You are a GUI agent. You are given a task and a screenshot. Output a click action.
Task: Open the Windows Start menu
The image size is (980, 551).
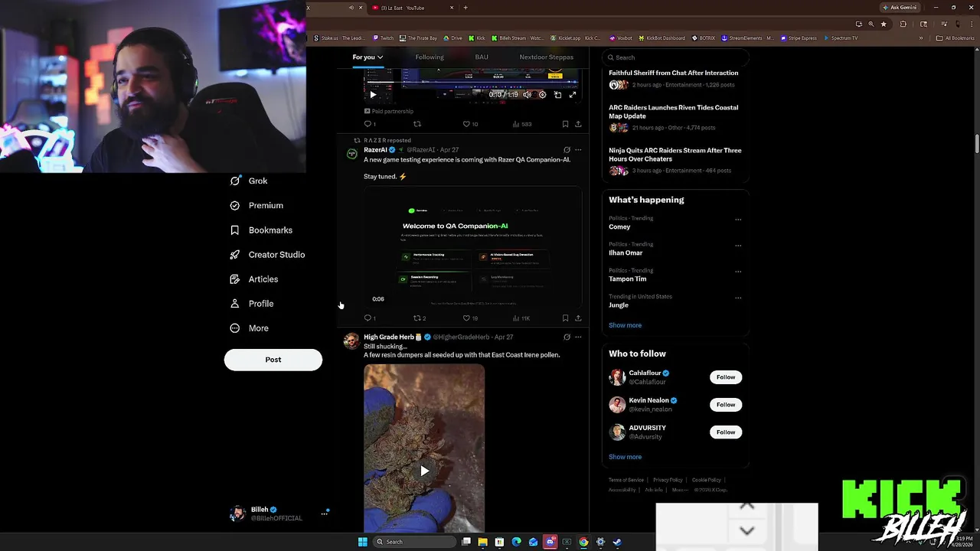[x=363, y=542]
